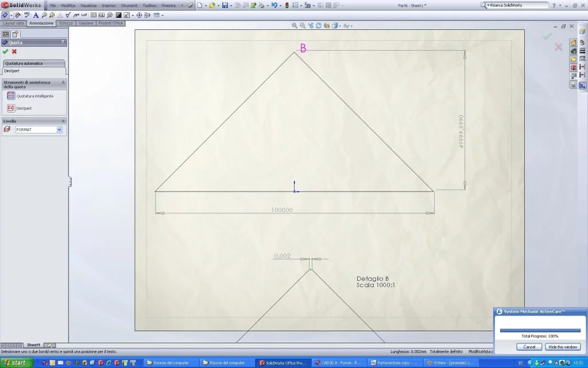Open the Inserisci menu
Image resolution: width=588 pixels, height=368 pixels.
click(x=109, y=6)
